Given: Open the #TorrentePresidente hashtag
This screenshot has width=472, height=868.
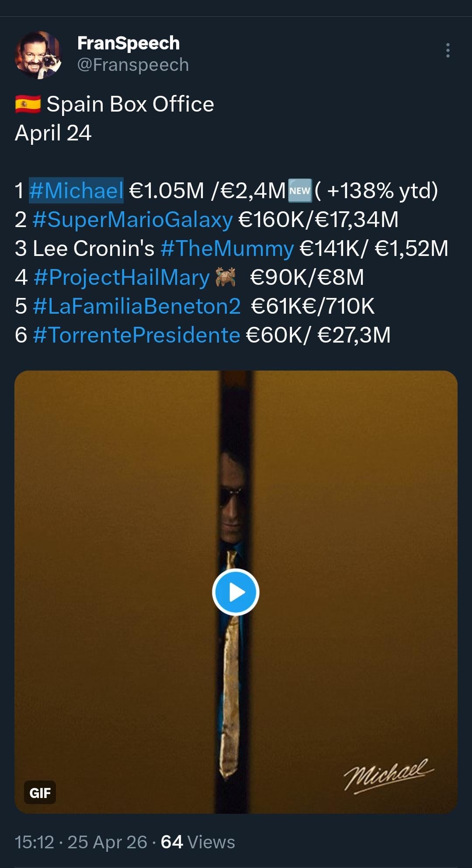Looking at the screenshot, I should (136, 335).
